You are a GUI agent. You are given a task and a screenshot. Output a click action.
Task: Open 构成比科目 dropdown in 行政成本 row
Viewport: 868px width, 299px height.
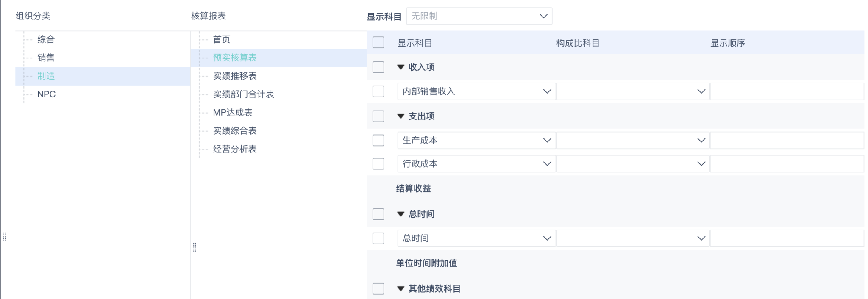coord(632,164)
